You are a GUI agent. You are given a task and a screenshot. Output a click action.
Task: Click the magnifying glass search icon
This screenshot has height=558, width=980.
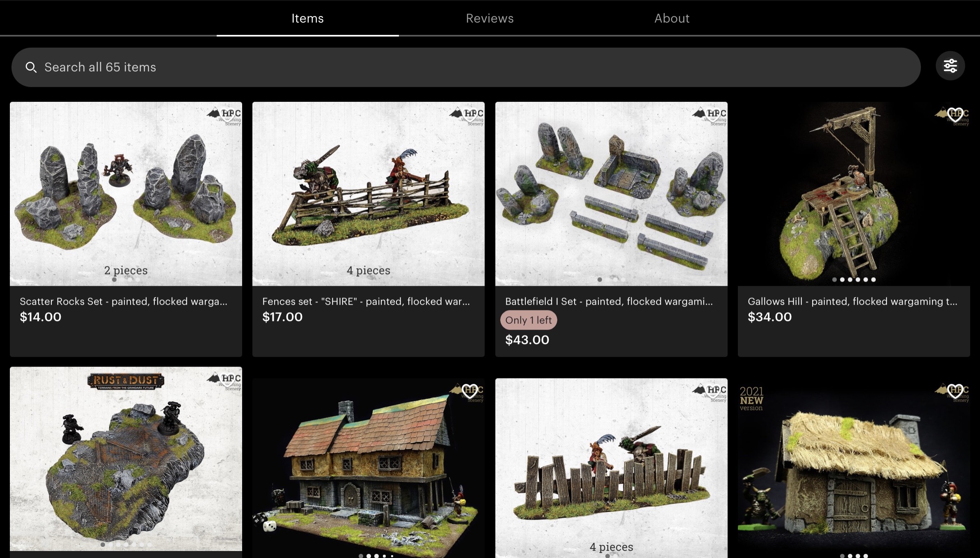pyautogui.click(x=31, y=67)
